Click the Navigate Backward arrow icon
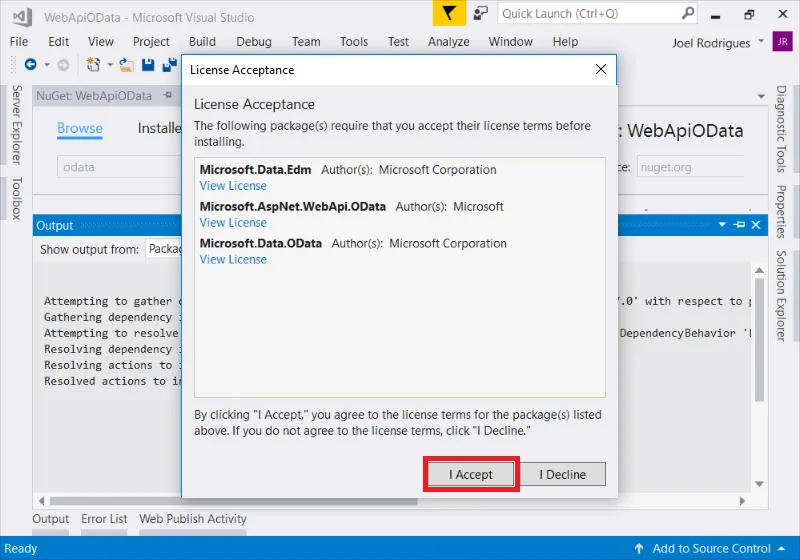Image resolution: width=800 pixels, height=560 pixels. [x=30, y=65]
